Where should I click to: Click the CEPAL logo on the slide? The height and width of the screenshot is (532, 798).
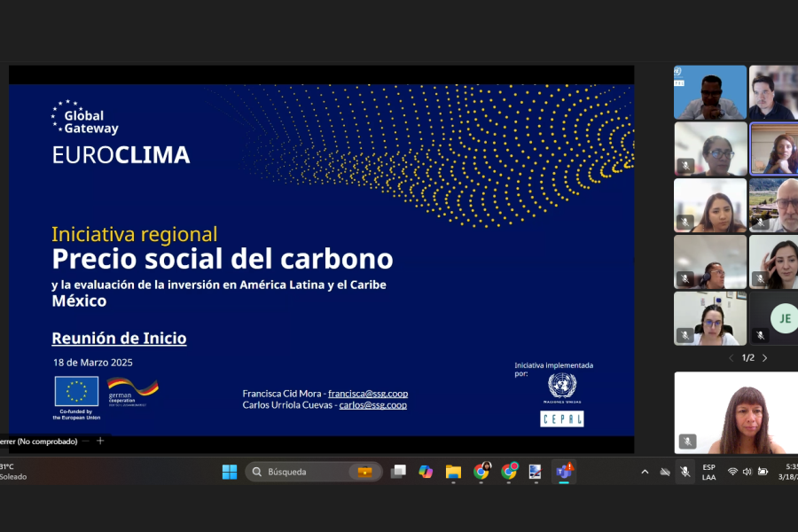(562, 419)
